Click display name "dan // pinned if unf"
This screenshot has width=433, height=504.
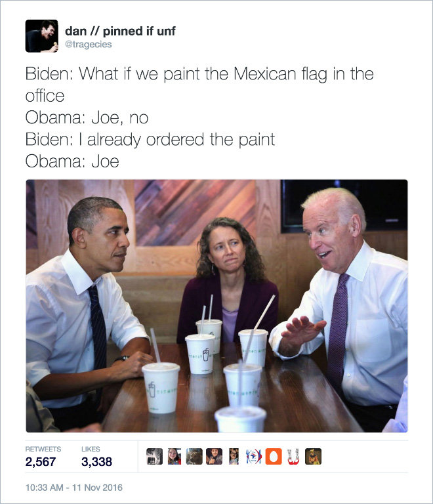[120, 31]
